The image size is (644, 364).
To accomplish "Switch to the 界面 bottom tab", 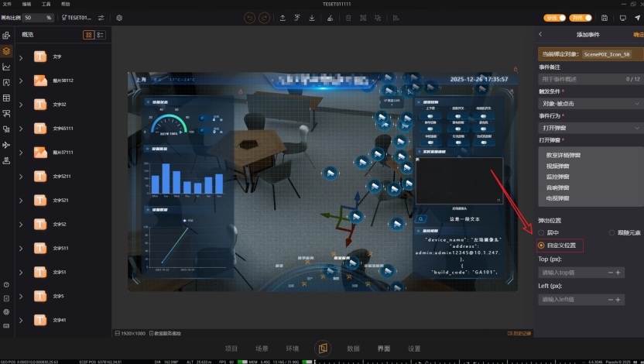I will pos(384,349).
